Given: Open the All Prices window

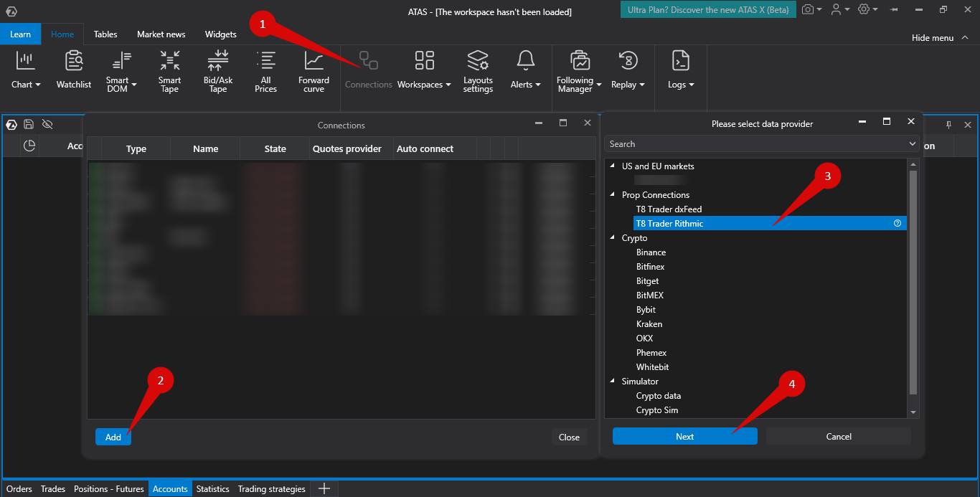Looking at the screenshot, I should tap(266, 71).
